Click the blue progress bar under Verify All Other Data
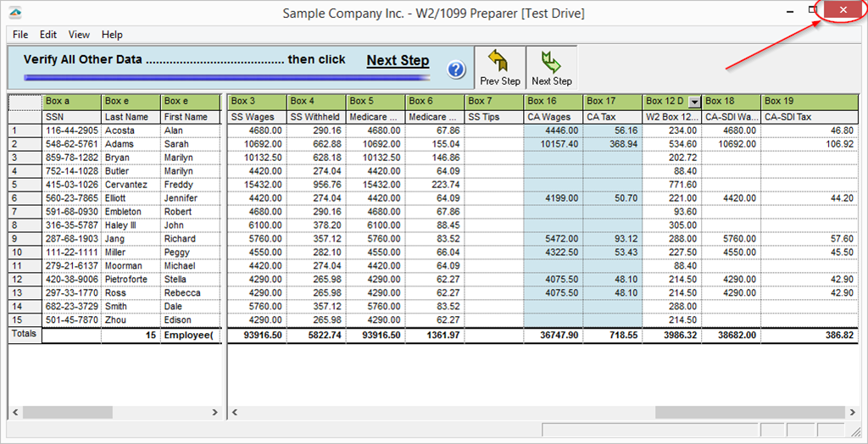Viewport: 868px width, 444px height. click(x=227, y=77)
